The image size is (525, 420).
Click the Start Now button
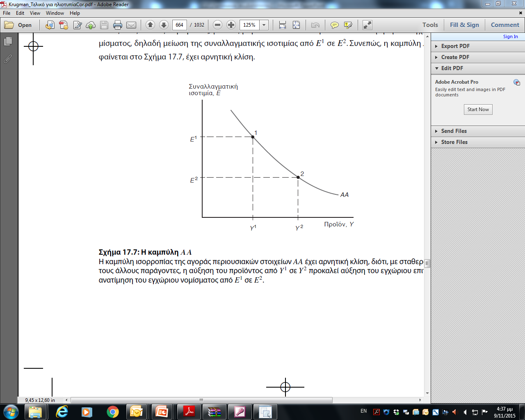point(478,110)
